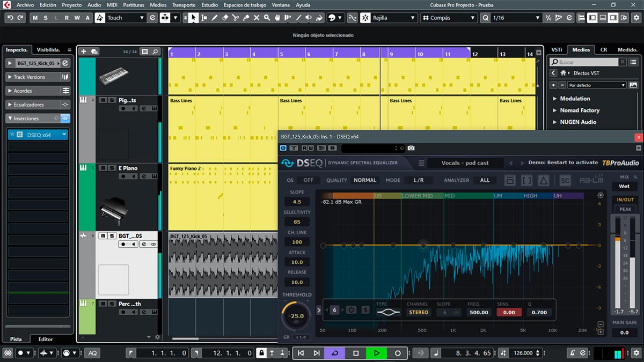Open track search magnifier in track list
This screenshot has width=644, height=362.
click(155, 51)
